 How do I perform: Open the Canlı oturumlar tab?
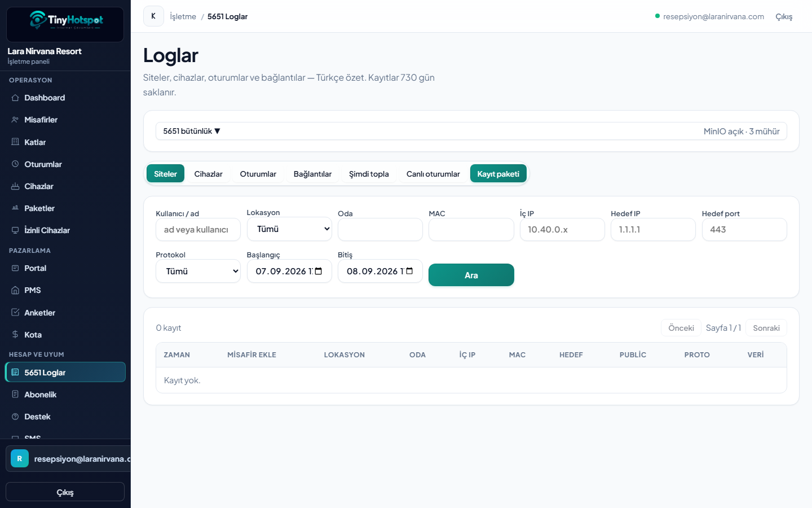pos(433,174)
